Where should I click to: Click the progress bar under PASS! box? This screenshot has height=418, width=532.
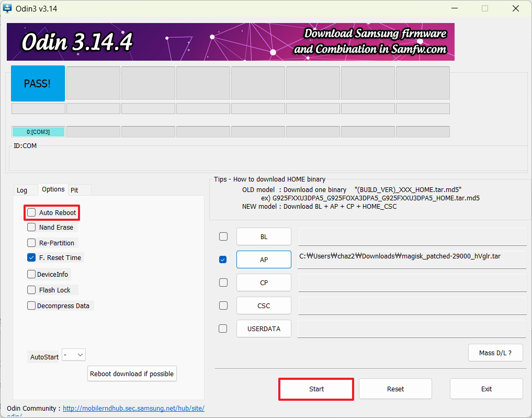(x=38, y=109)
